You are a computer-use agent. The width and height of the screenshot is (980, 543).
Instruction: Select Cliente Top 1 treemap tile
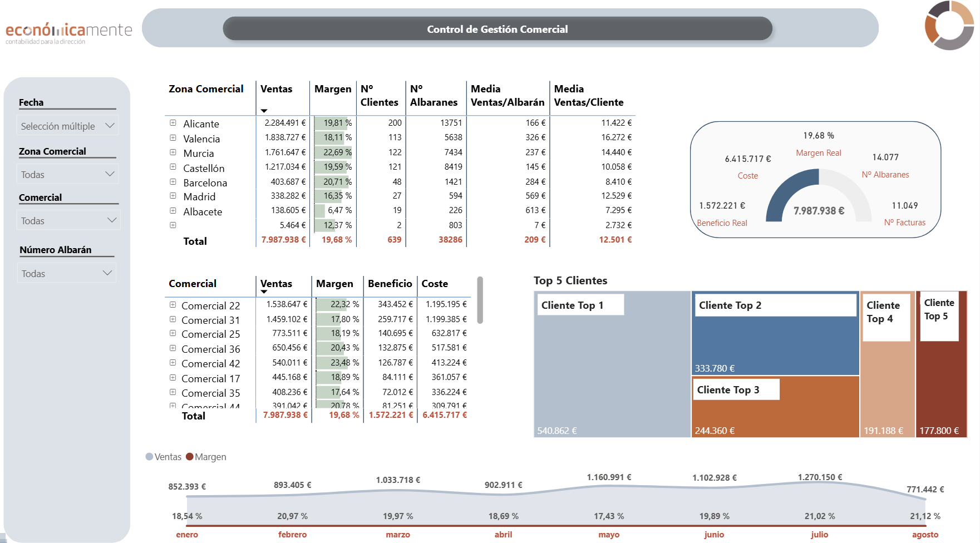[612, 364]
